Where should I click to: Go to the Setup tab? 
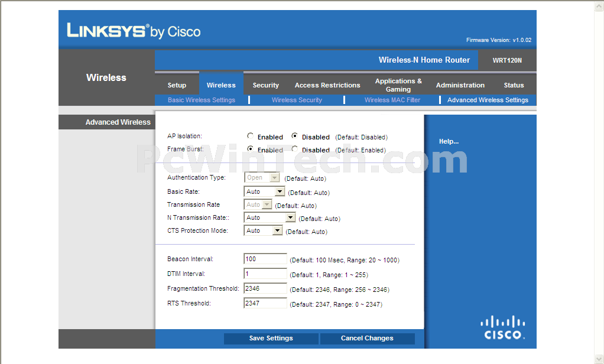(177, 85)
